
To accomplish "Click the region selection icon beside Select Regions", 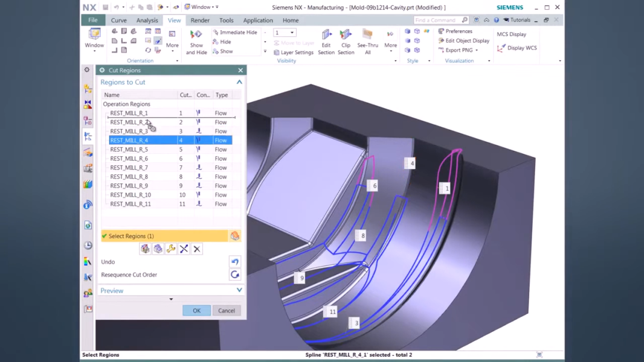I will [x=234, y=236].
